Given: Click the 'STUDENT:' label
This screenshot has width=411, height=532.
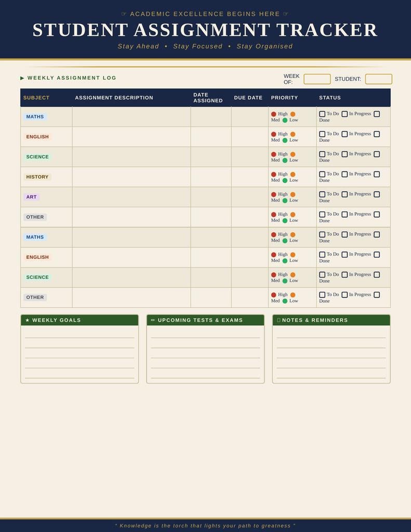Looking at the screenshot, I should (348, 79).
